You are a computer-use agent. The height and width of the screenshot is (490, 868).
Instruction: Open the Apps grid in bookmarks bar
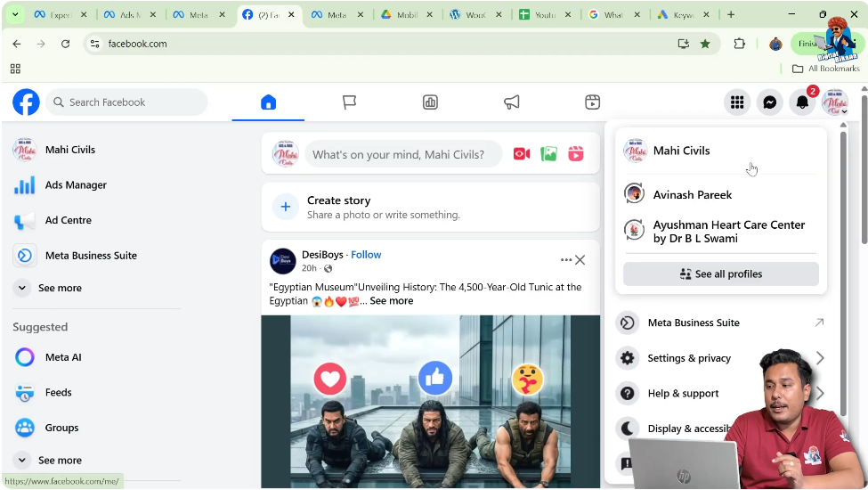15,69
